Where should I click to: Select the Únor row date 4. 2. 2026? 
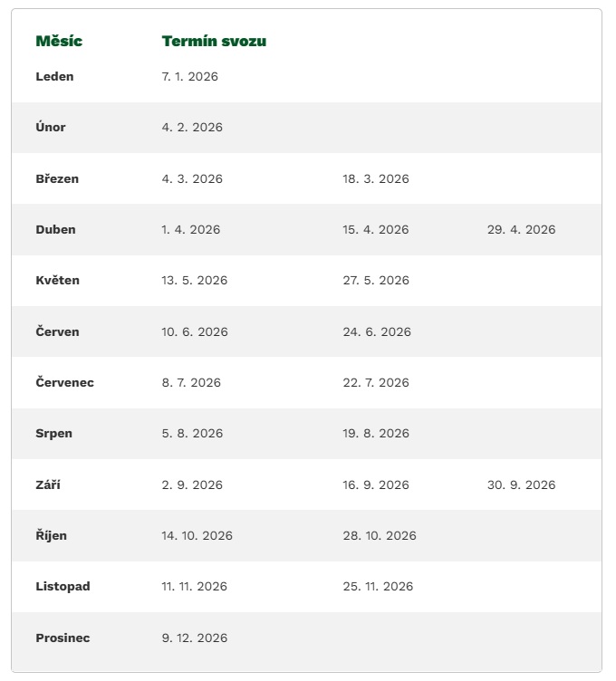coord(192,128)
